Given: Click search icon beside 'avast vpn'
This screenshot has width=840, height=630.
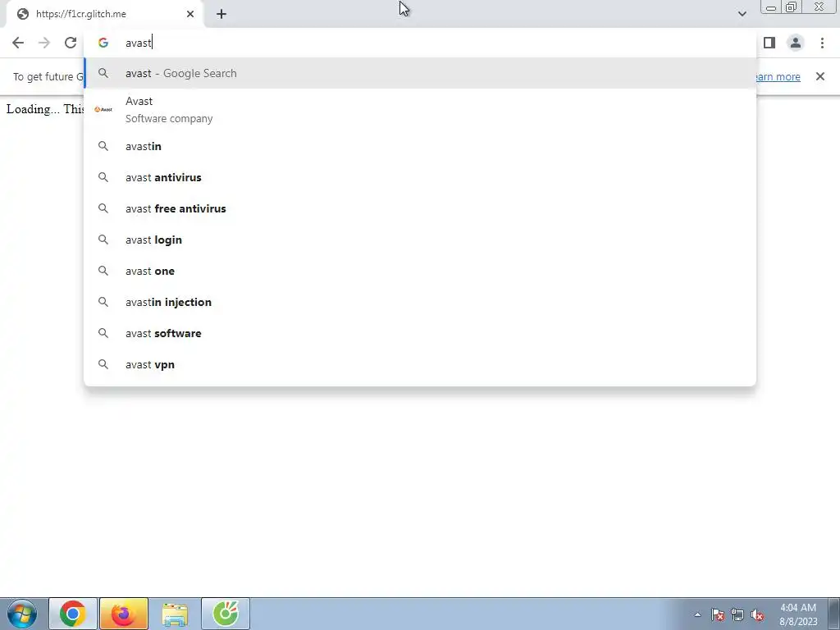Looking at the screenshot, I should (x=103, y=364).
